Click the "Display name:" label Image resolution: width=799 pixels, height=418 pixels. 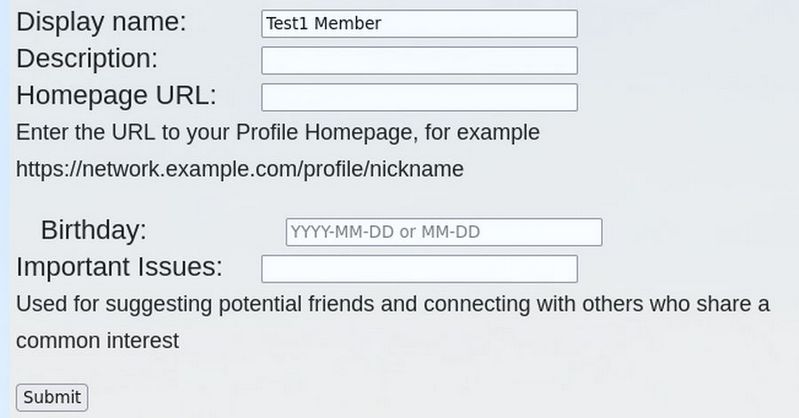coord(102,22)
